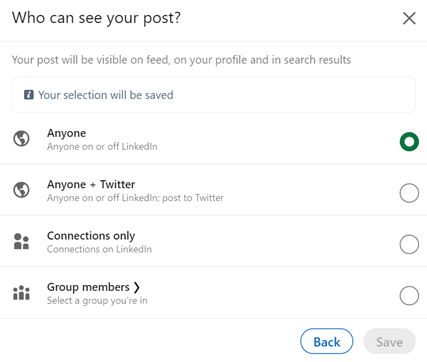Click the group members people icon
The image size is (427, 362).
(21, 293)
